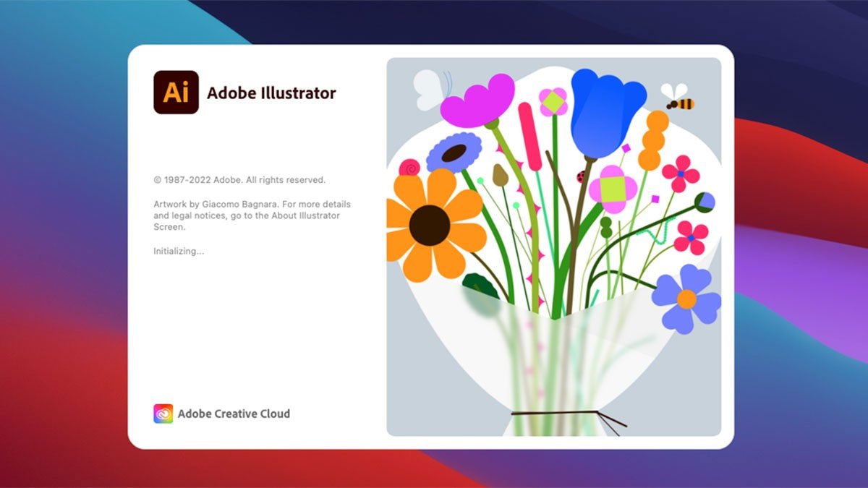Click the pink snail above the sunflower
The image size is (868, 488).
(x=410, y=168)
